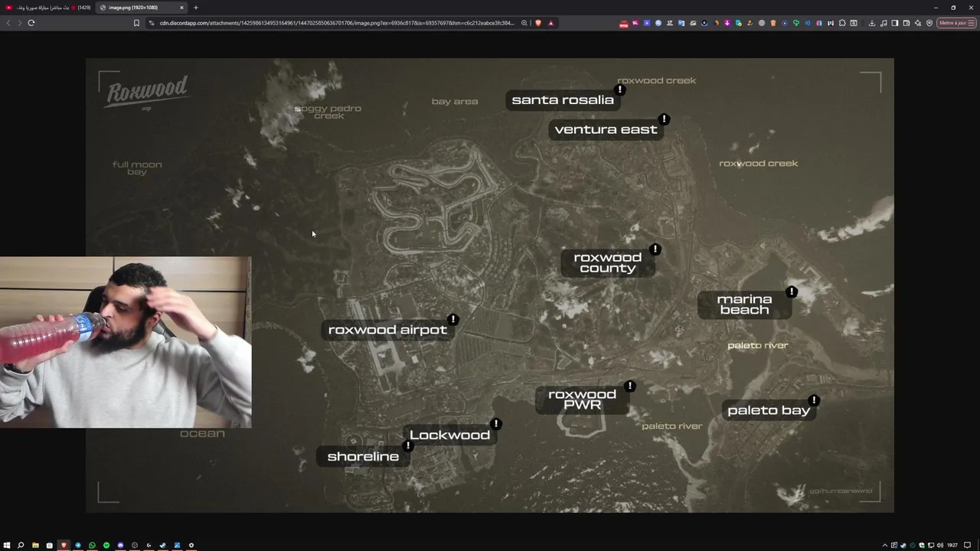Click the marina beach map label
This screenshot has width=980, height=551.
[x=744, y=304]
